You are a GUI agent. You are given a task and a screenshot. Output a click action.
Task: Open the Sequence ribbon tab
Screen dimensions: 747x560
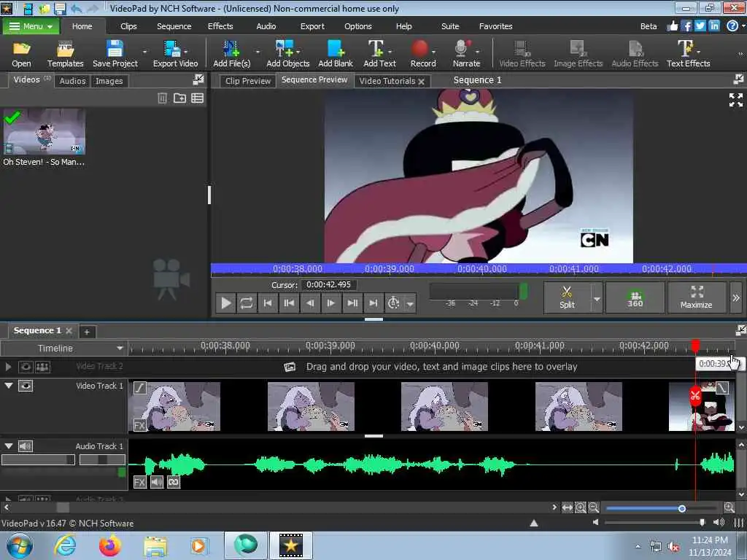coord(174,26)
